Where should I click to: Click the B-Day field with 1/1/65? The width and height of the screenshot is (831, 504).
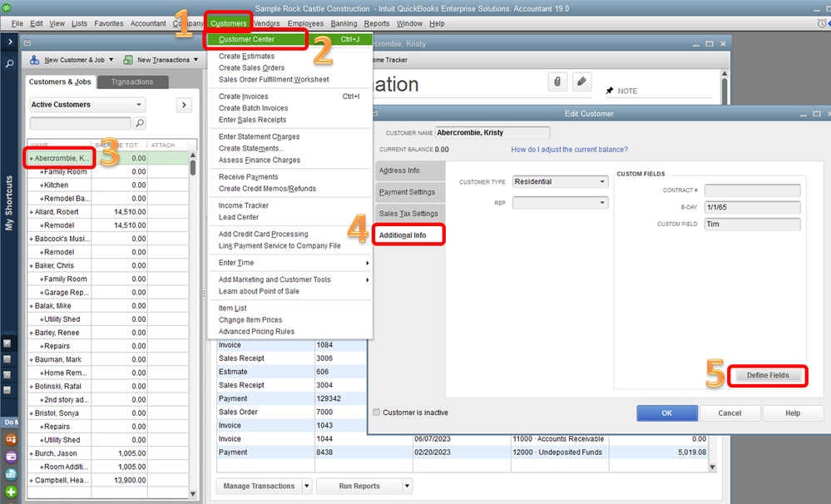point(753,208)
